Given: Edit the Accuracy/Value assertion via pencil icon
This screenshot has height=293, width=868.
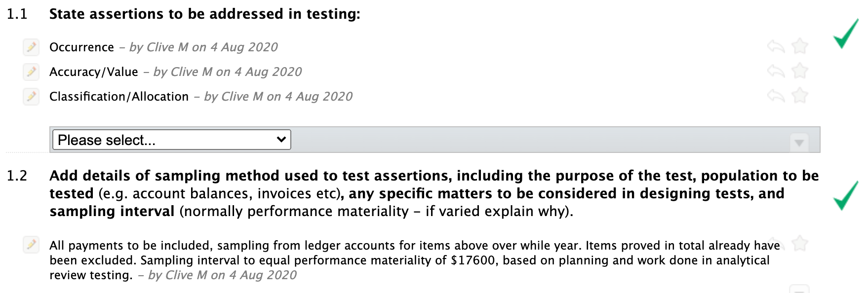Looking at the screenshot, I should point(31,72).
